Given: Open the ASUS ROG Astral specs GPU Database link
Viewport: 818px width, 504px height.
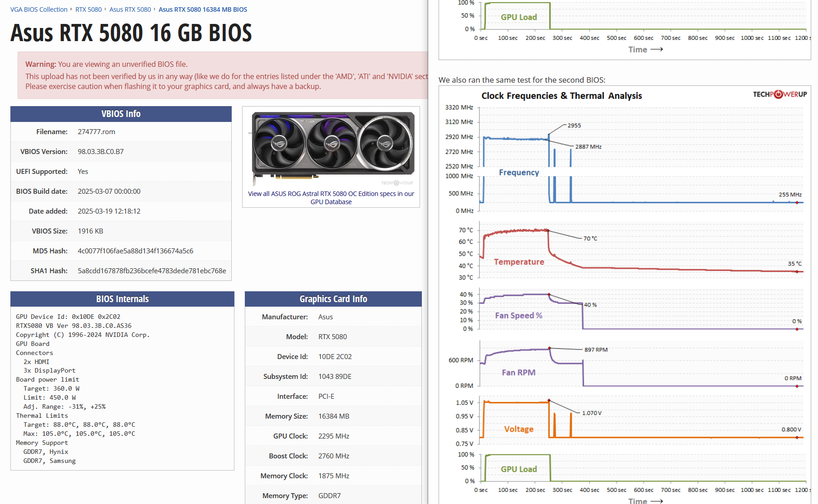Looking at the screenshot, I should pyautogui.click(x=331, y=198).
